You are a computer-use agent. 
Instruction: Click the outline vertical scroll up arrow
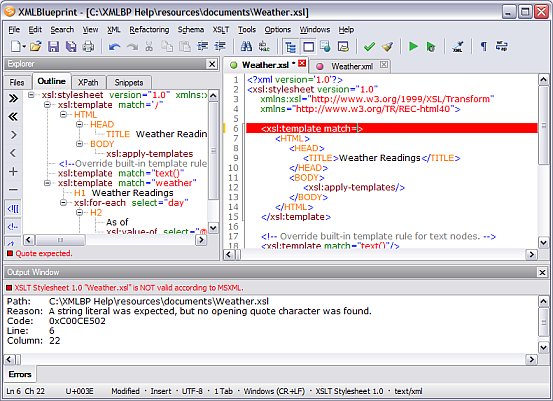pyautogui.click(x=213, y=96)
